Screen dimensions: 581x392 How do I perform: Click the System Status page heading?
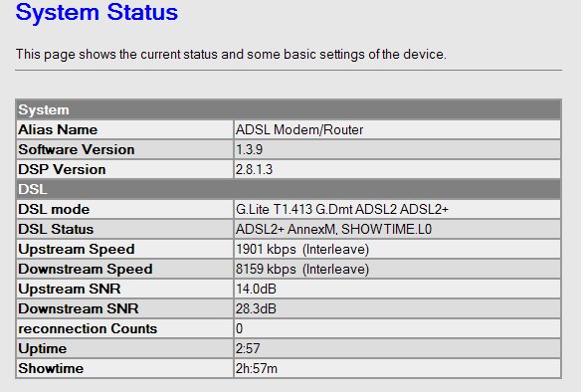point(97,12)
